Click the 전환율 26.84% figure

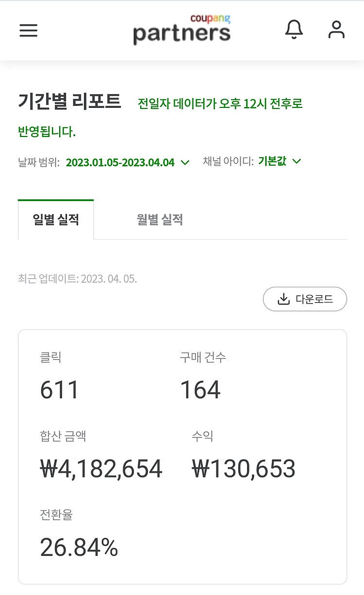pos(79,547)
